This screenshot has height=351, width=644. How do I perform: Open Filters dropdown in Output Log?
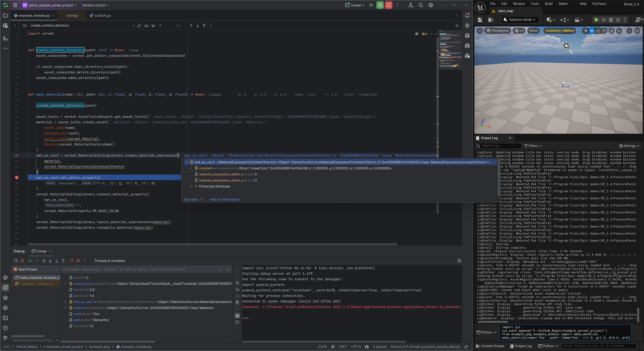[533, 146]
